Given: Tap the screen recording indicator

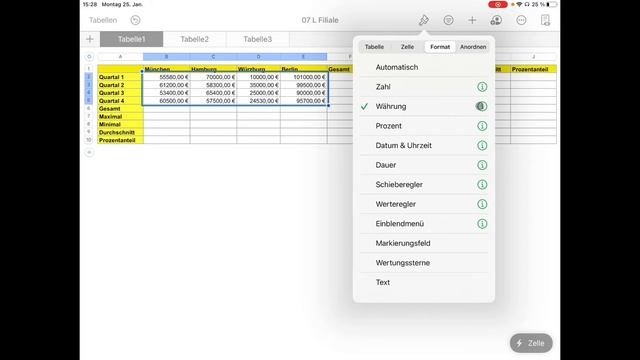Looking at the screenshot, I should (498, 4).
